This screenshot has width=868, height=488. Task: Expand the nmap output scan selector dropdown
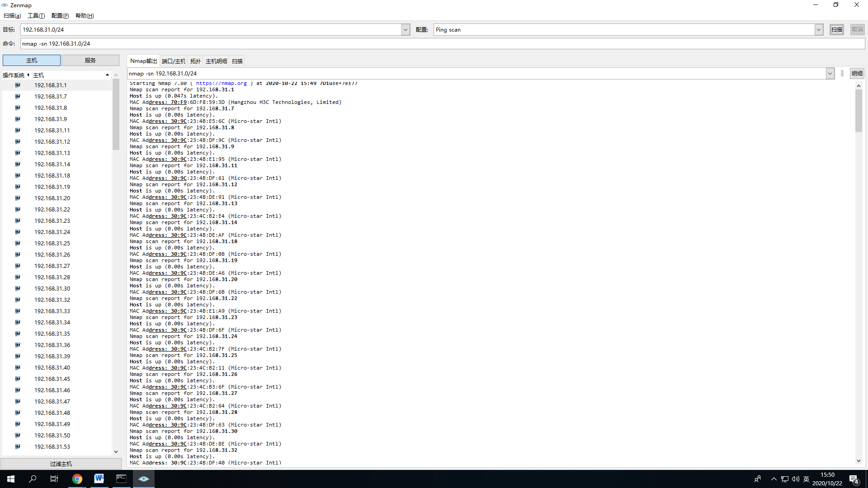point(830,74)
